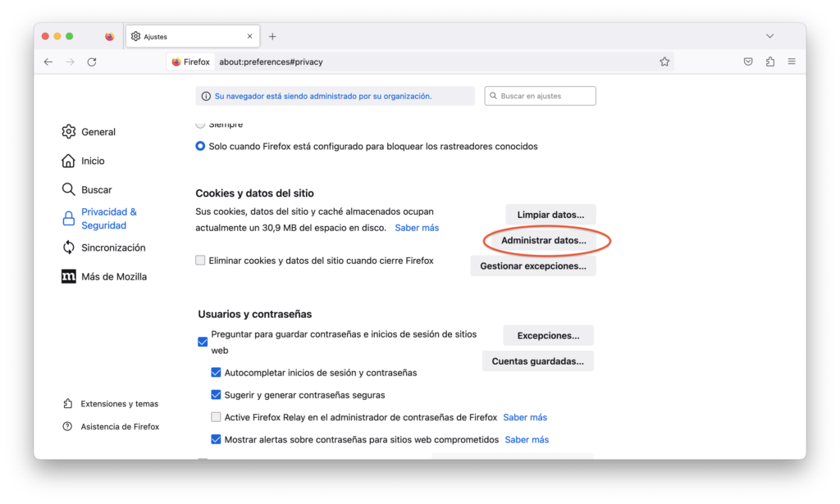
Task: Go back using the back arrow
Action: tap(48, 61)
